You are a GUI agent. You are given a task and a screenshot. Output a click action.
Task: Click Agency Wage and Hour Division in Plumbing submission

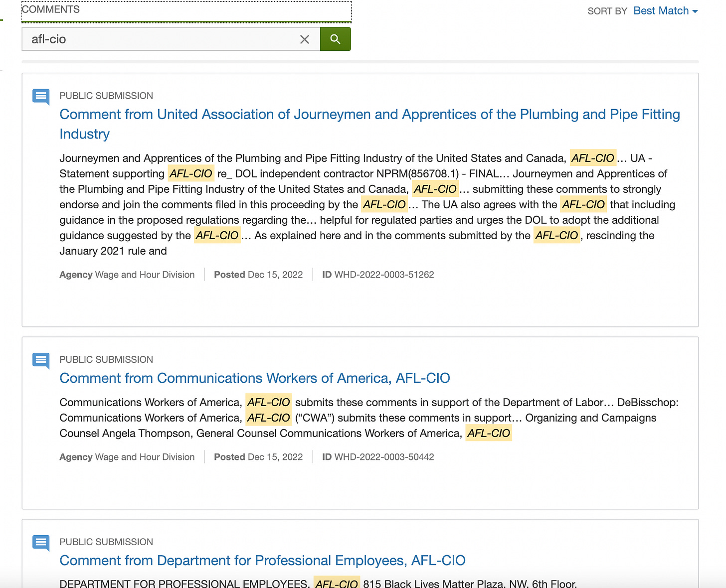click(127, 275)
